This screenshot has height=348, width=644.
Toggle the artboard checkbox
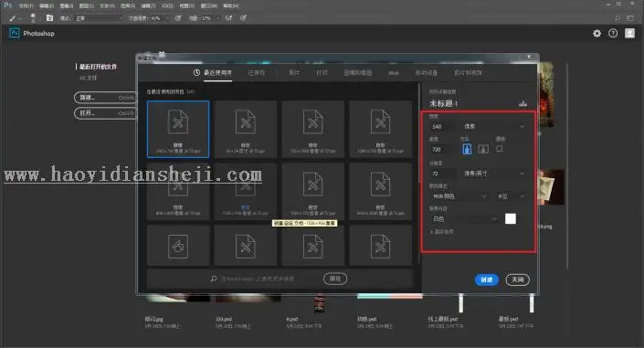point(500,149)
